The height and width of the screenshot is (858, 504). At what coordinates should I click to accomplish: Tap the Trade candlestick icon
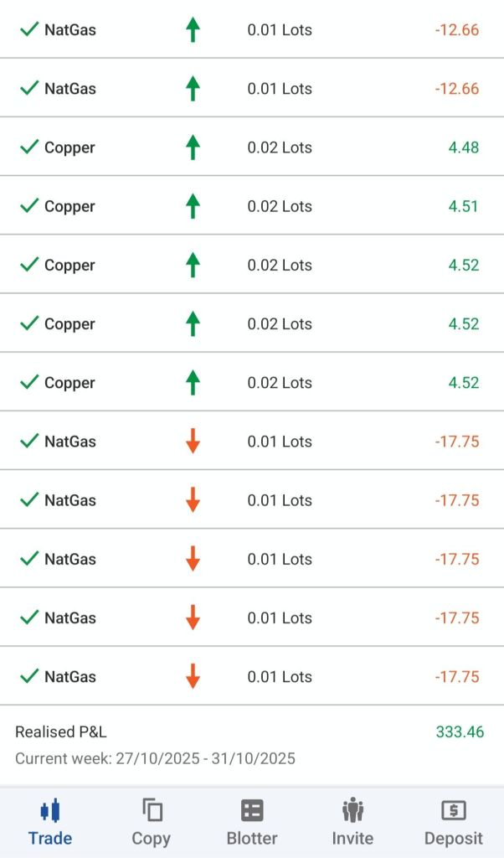click(x=50, y=810)
